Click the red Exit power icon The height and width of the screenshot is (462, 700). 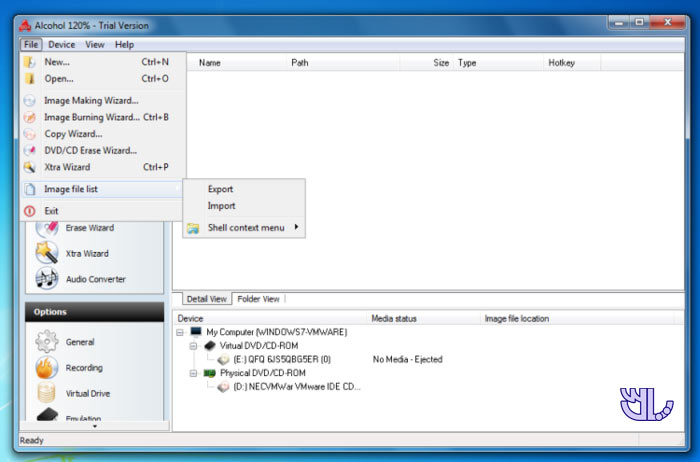click(x=29, y=211)
